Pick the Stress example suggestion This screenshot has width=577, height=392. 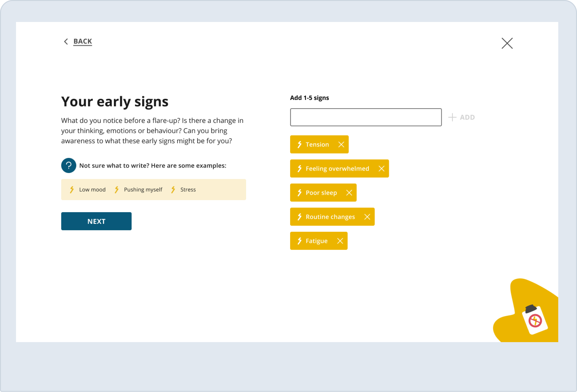pos(188,190)
